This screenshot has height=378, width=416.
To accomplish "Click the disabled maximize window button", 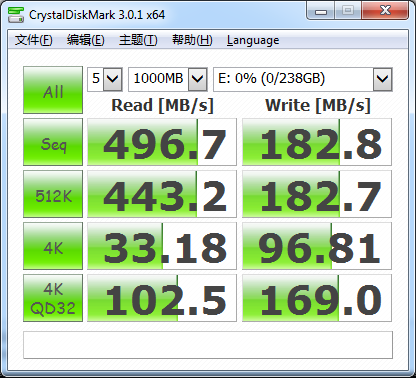I will point(348,11).
